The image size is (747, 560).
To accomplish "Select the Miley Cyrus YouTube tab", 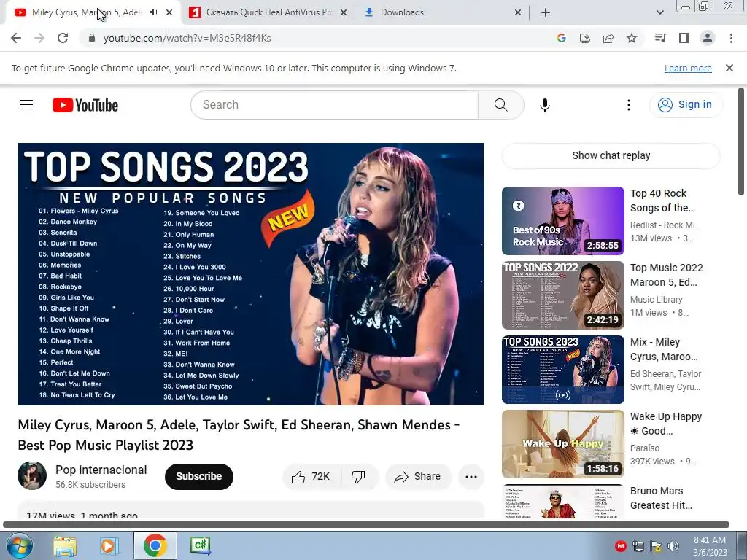I will [93, 12].
